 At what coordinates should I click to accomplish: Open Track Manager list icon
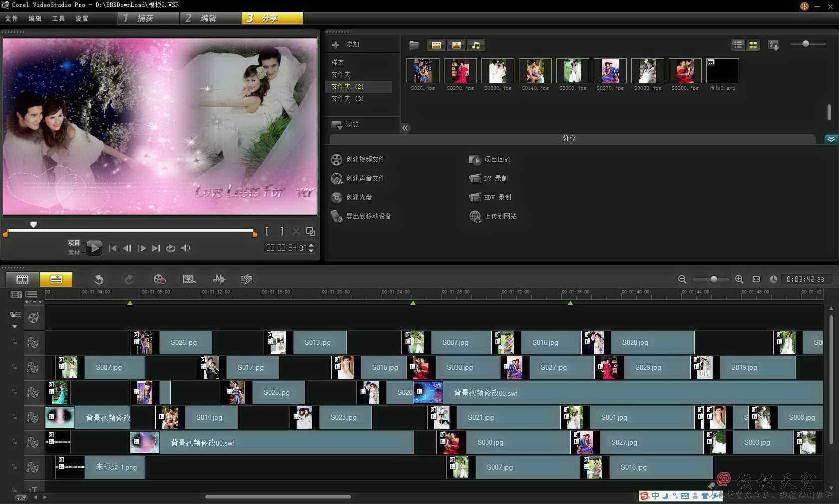pos(31,294)
